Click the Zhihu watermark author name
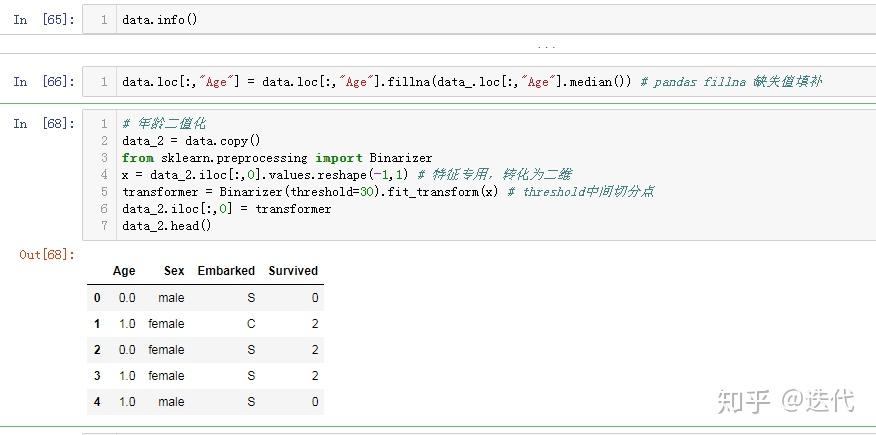Screen dimensions: 876x435 click(x=818, y=401)
